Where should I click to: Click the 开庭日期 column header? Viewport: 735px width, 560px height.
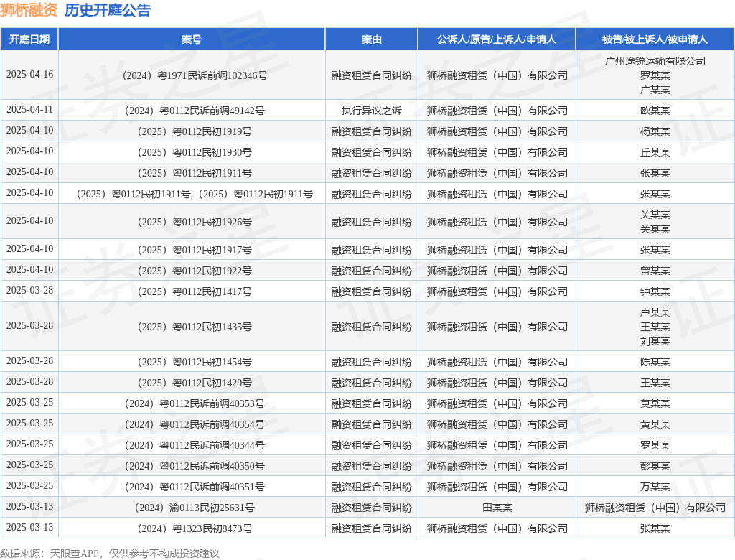coord(29,39)
